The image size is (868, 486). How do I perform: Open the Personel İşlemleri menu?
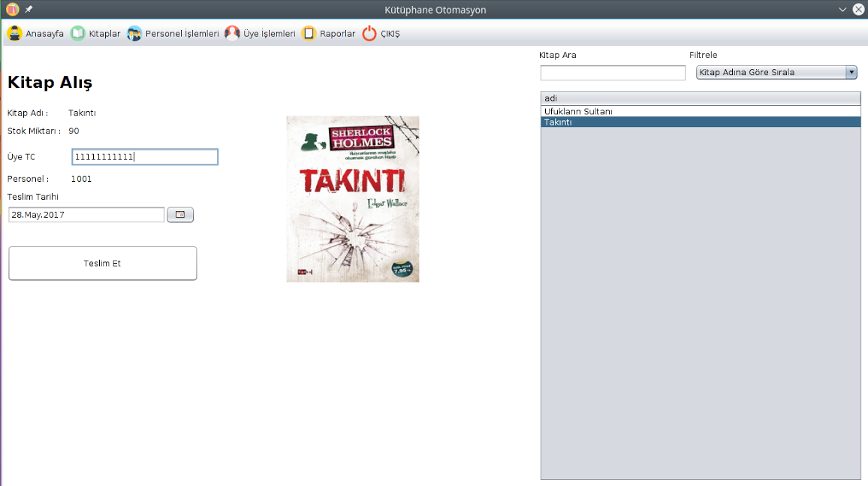coord(182,34)
